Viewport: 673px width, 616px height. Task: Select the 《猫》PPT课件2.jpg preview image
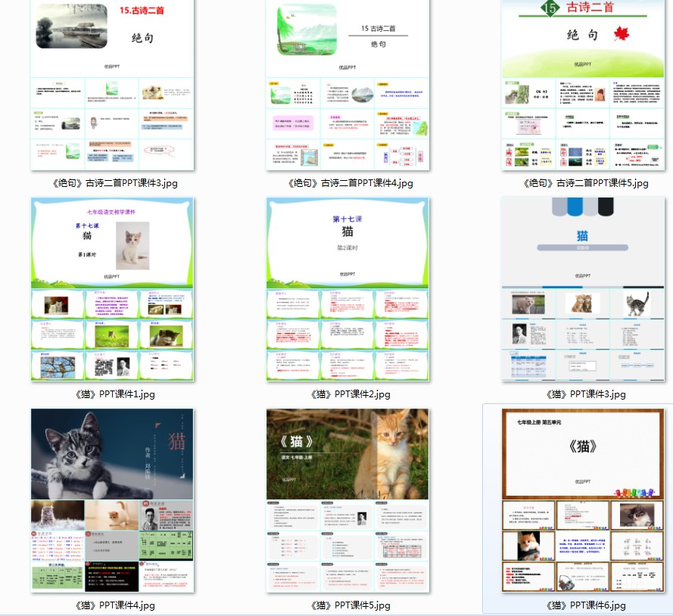347,290
